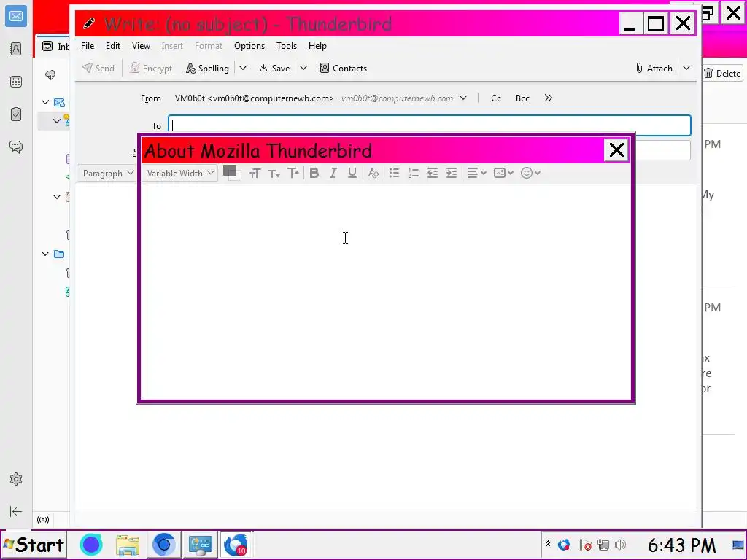747x560 pixels.
Task: Open the Calendar space icon
Action: tap(16, 82)
